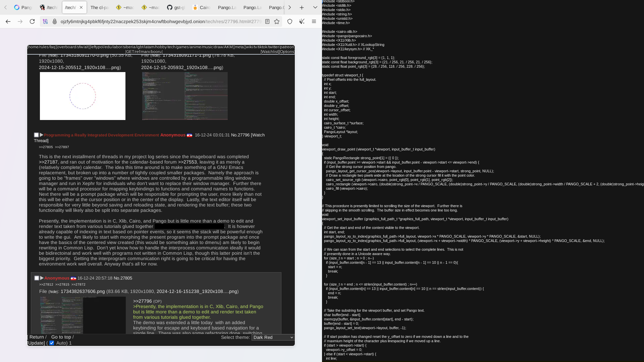
Task: Open the shield security level icon
Action: coord(290,21)
